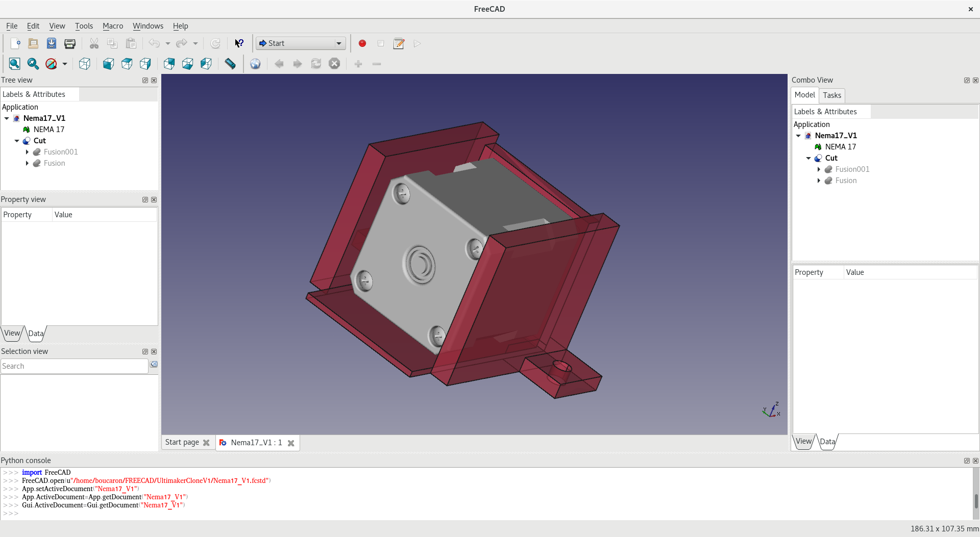Viewport: 980px width, 537px height.
Task: Select the Measure distance ruler tool
Action: click(x=230, y=64)
